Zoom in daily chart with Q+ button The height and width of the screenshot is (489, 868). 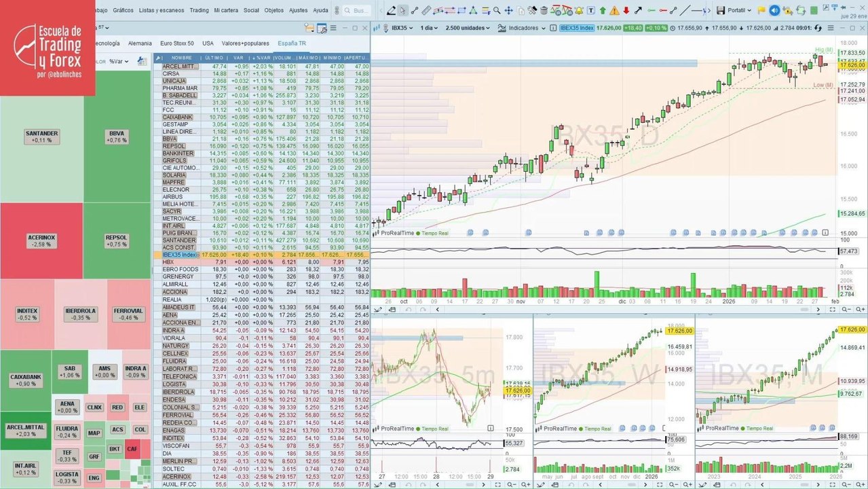click(x=861, y=309)
